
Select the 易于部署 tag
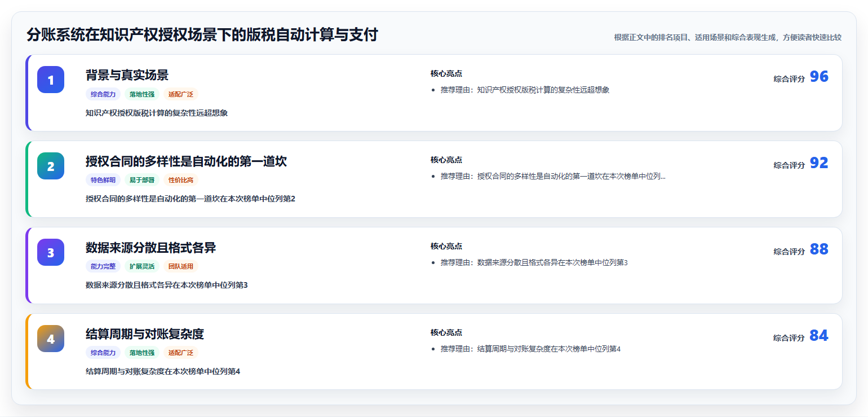coord(142,180)
